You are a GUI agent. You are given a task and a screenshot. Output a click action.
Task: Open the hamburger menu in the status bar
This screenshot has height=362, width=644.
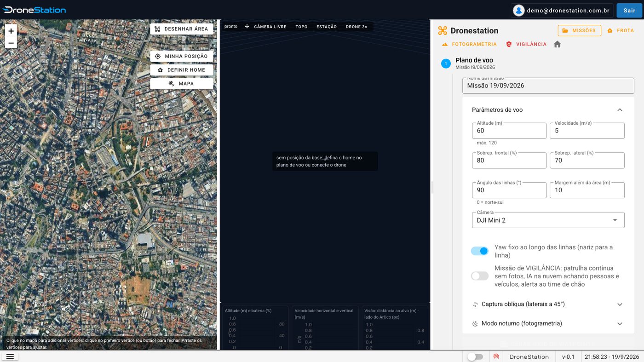(10, 356)
